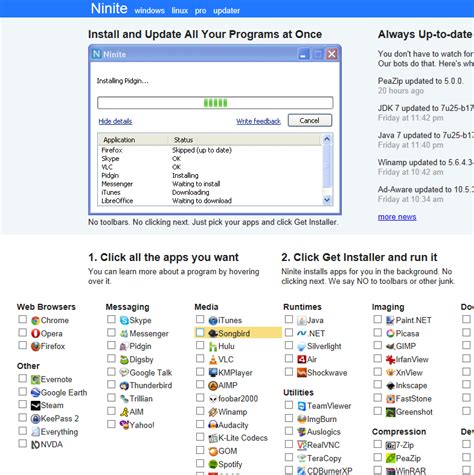
Task: Click the Adobe Air icon
Action: pos(302,359)
